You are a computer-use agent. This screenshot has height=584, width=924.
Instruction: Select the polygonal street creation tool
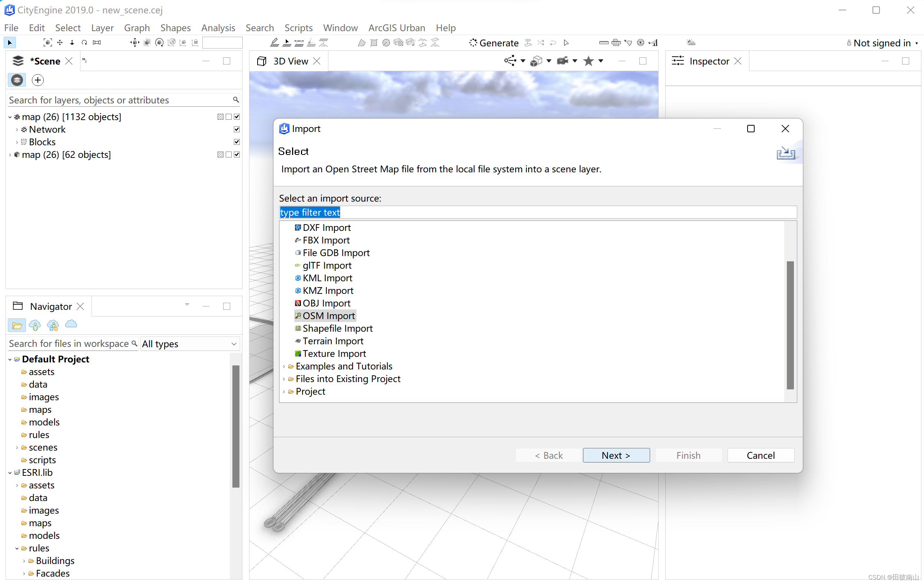tap(274, 43)
